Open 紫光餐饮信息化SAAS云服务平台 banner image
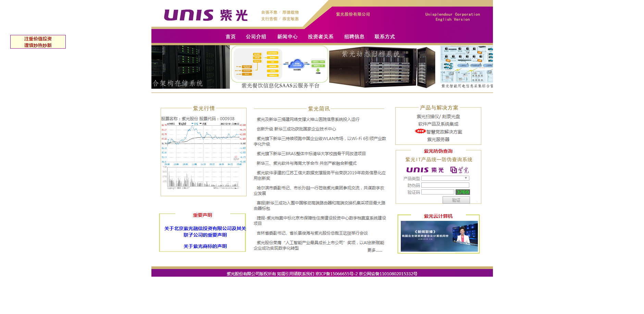644x314 pixels. coord(280,67)
